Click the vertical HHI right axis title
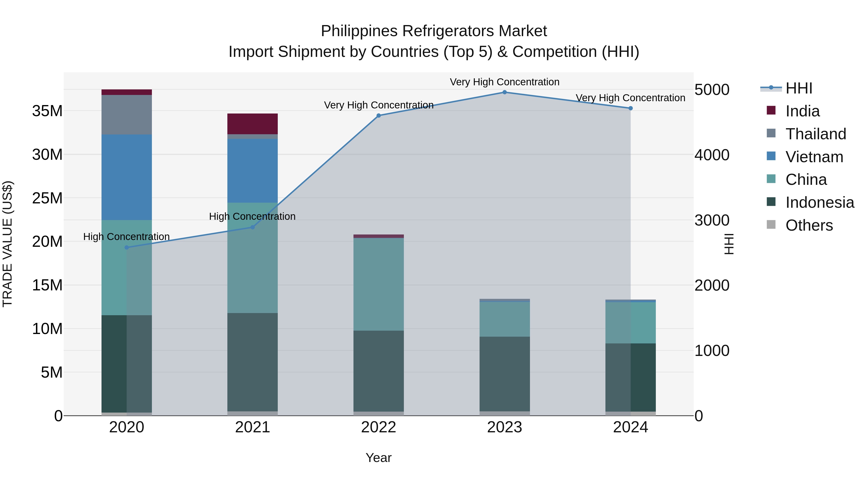The width and height of the screenshot is (868, 488). pos(729,244)
